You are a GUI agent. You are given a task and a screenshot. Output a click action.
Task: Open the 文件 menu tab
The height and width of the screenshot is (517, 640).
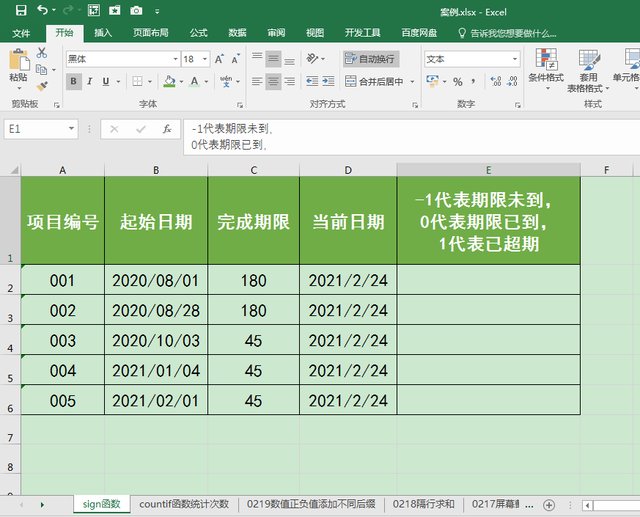coord(21,33)
